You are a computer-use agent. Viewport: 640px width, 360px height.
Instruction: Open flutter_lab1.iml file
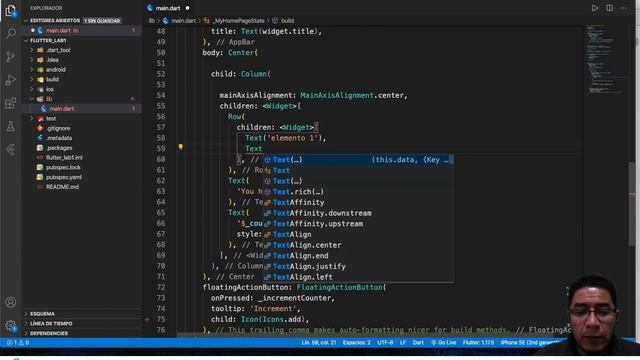point(64,158)
